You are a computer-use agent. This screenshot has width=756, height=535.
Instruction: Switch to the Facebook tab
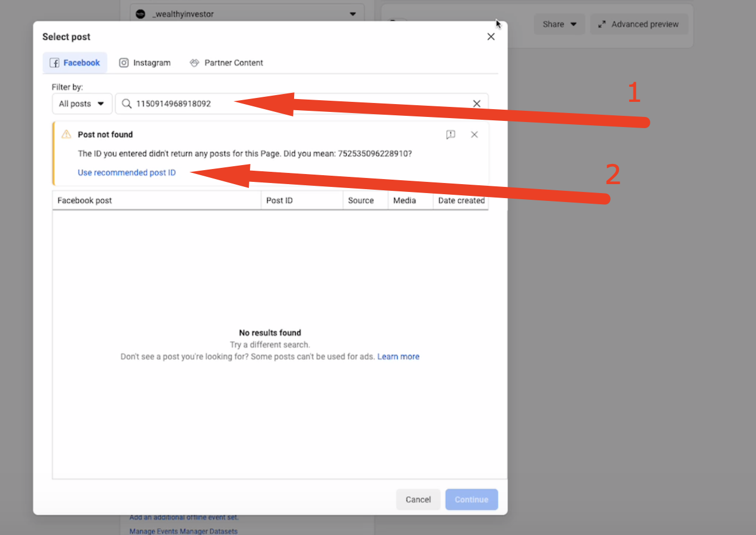tap(75, 63)
